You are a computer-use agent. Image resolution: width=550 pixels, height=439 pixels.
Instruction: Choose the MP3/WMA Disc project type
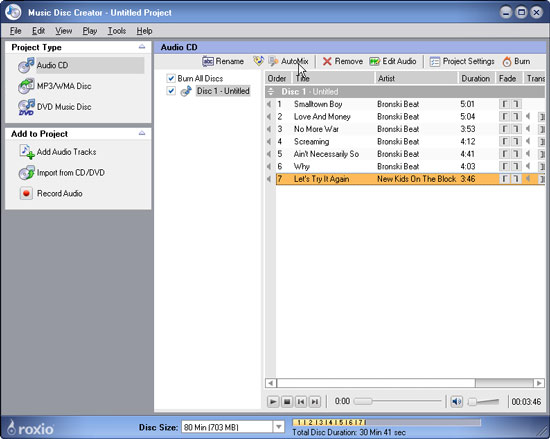coord(55,86)
